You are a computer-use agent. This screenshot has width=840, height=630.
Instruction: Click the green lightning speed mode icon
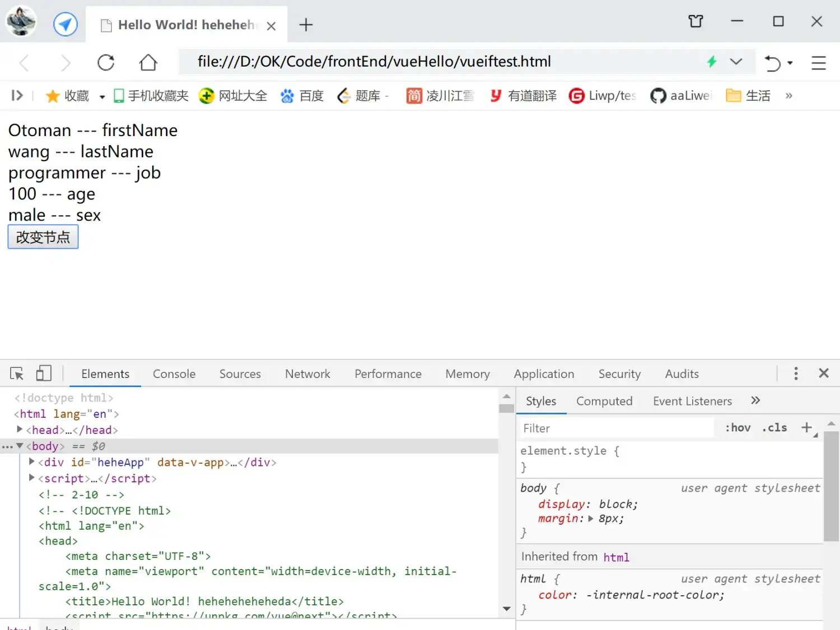(712, 62)
